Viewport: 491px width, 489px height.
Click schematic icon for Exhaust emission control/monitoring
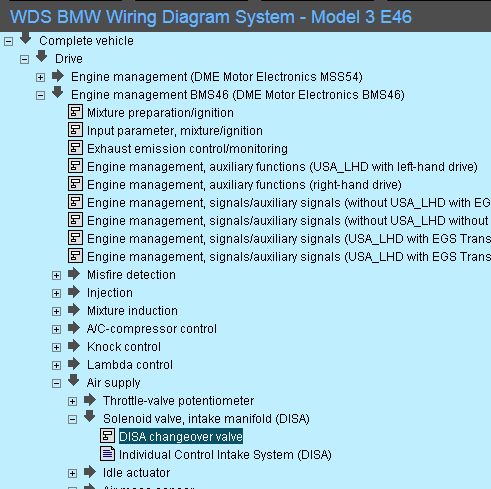click(x=75, y=148)
